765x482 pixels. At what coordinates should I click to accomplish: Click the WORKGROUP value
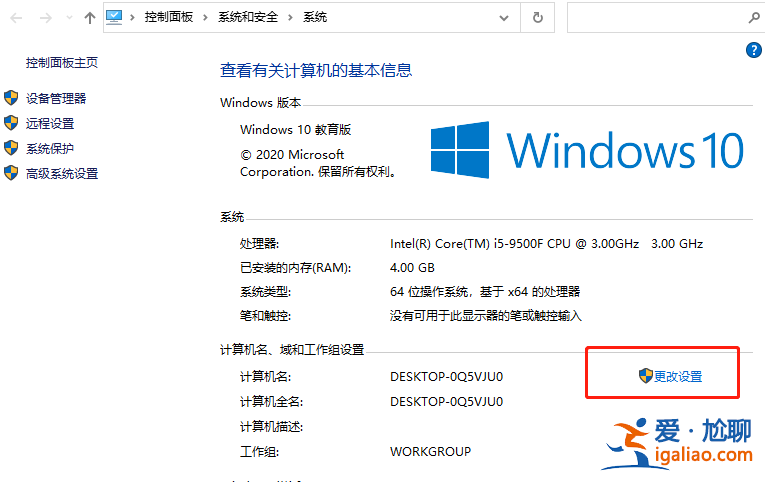tap(430, 452)
